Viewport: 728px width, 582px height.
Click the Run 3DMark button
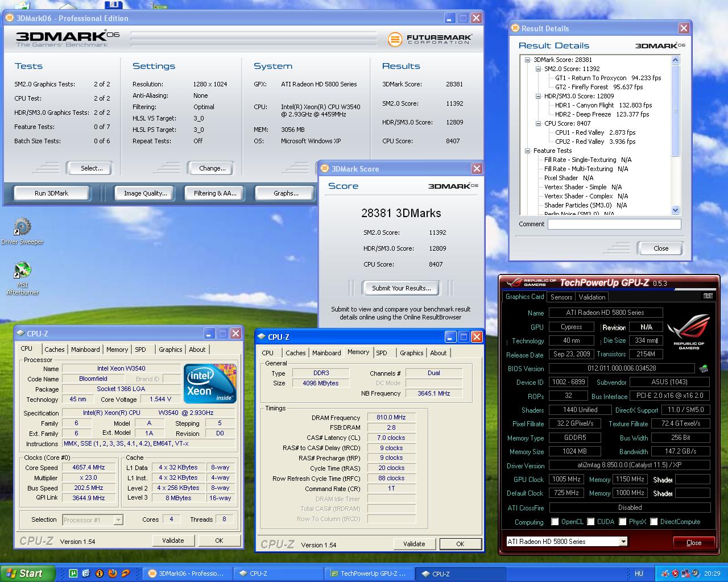tap(51, 193)
